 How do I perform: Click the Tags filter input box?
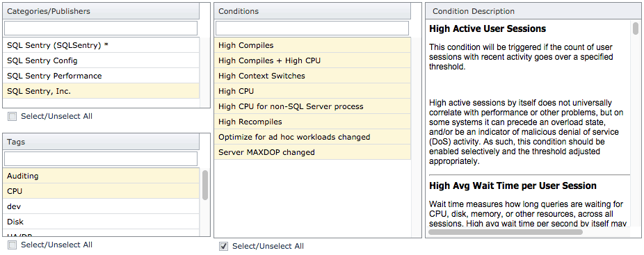pos(101,159)
